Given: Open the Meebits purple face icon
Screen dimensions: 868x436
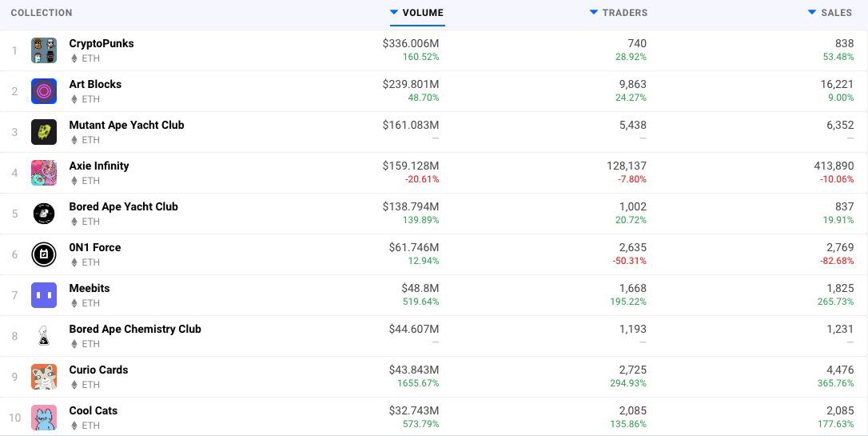Looking at the screenshot, I should (44, 295).
